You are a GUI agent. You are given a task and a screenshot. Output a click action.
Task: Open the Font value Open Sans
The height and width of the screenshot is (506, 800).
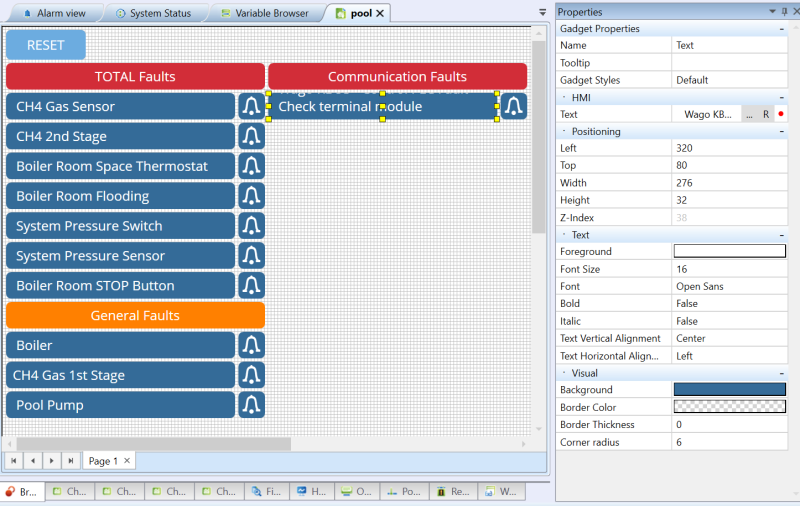tap(730, 286)
